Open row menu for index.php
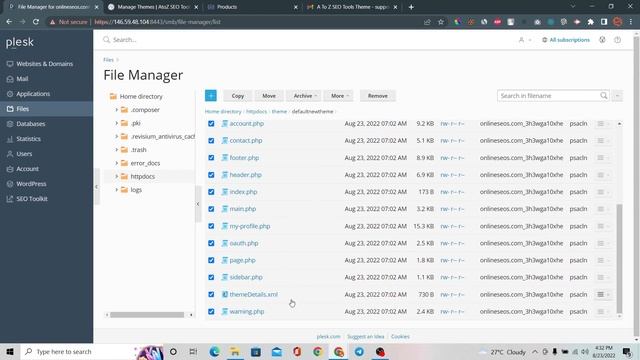 603,192
